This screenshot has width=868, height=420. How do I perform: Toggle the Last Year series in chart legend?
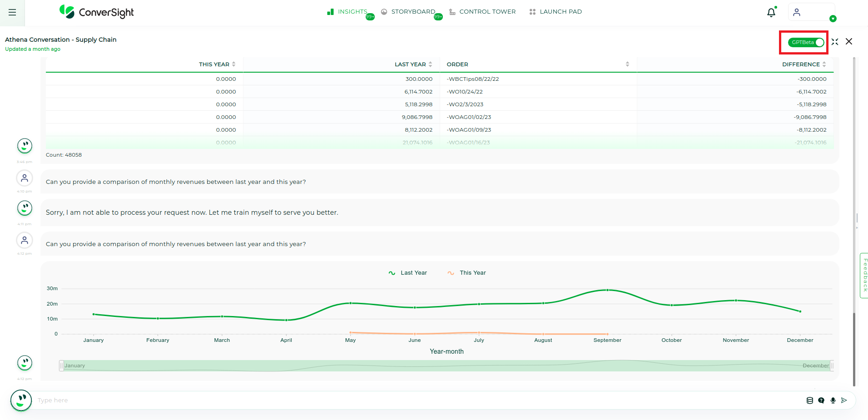coord(408,272)
